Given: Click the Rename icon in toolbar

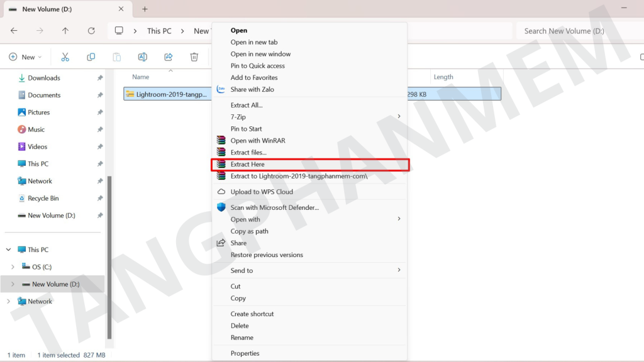Looking at the screenshot, I should click(x=143, y=57).
